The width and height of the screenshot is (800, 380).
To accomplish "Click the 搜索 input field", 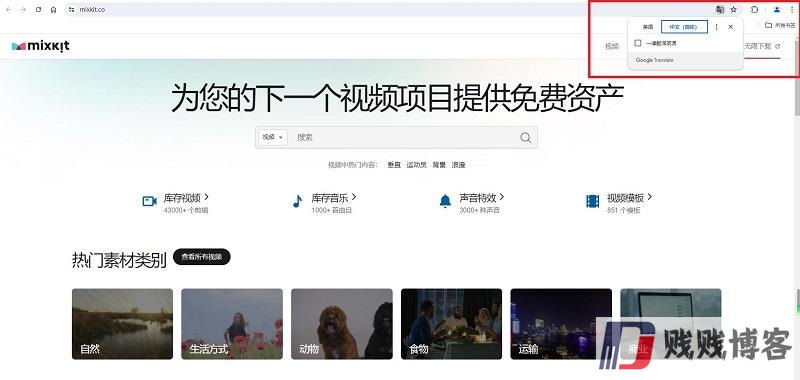I will [x=403, y=138].
